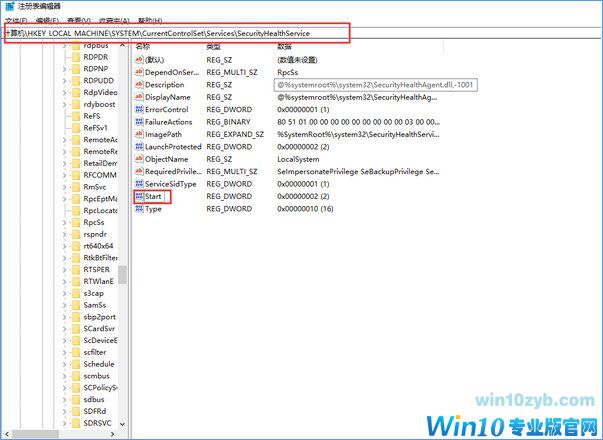Expand the RFCOMM tree node

click(x=64, y=175)
